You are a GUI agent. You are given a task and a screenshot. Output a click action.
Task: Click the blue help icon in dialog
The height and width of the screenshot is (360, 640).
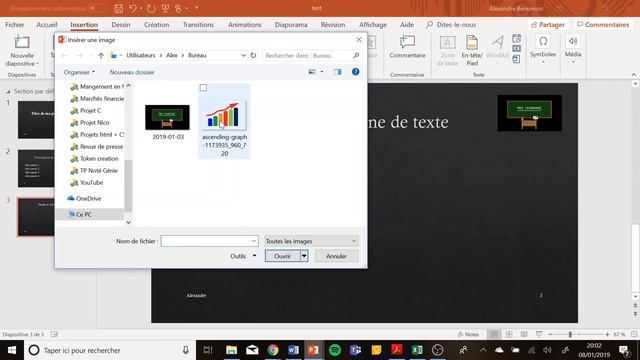point(356,72)
